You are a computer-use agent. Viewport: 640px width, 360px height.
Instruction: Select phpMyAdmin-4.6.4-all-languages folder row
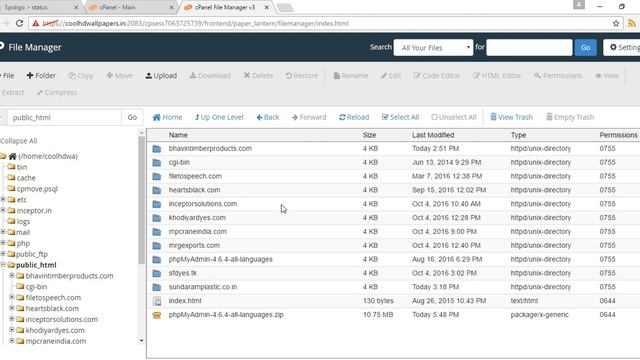click(393, 259)
